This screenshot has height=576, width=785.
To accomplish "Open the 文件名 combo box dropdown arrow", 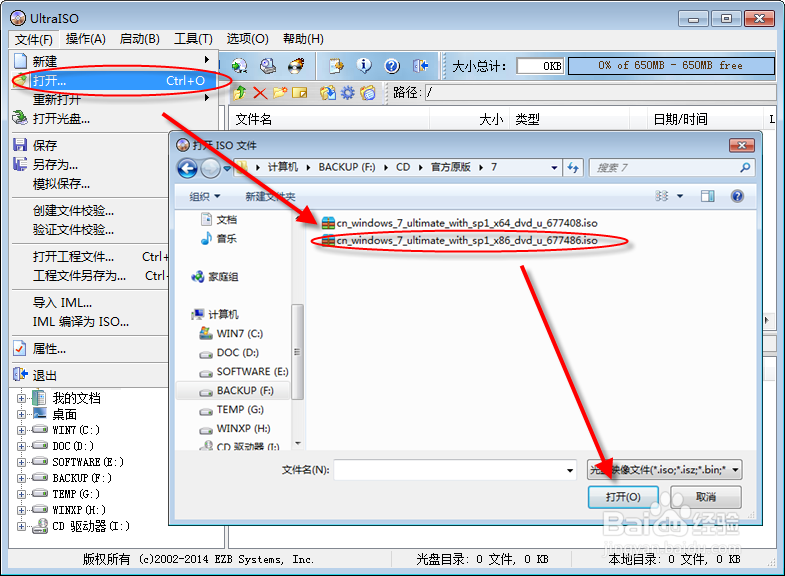I will [x=570, y=470].
